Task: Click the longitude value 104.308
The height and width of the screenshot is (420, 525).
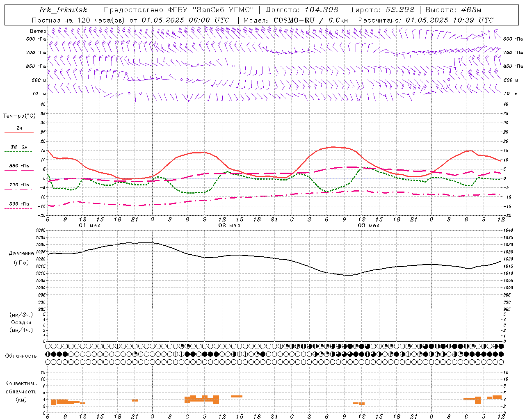Action: click(x=321, y=10)
